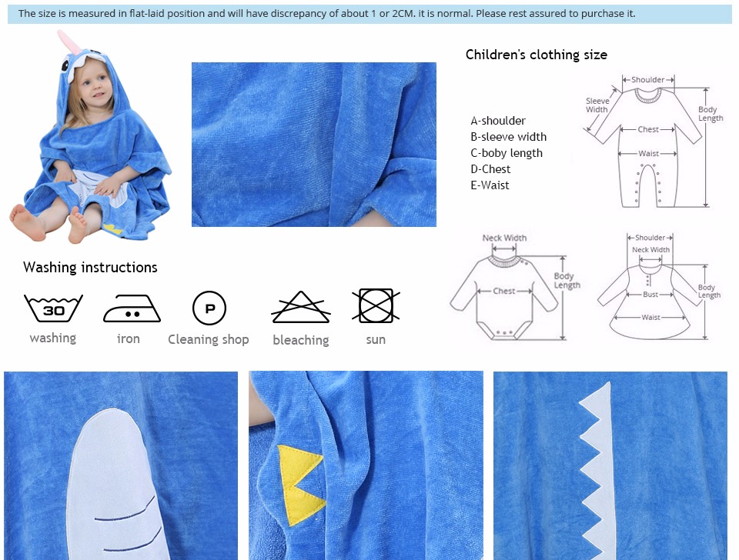Open the white shark teeth trim photo
739x560 pixels.
click(x=610, y=465)
